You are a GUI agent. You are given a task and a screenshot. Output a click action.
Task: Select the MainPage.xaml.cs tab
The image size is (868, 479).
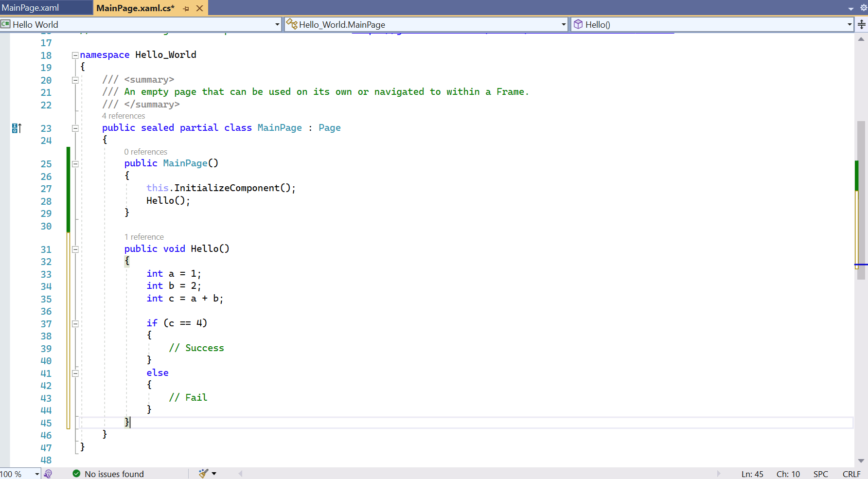click(x=136, y=8)
